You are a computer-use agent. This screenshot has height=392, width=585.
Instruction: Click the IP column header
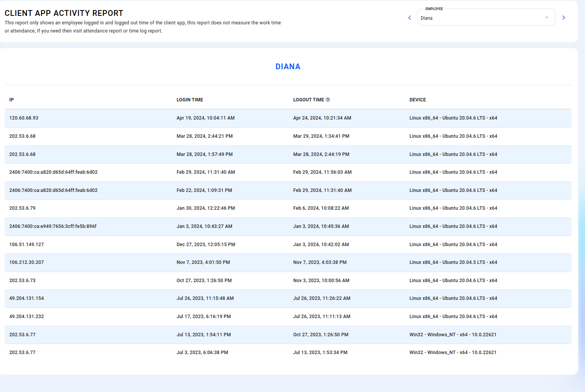[12, 100]
